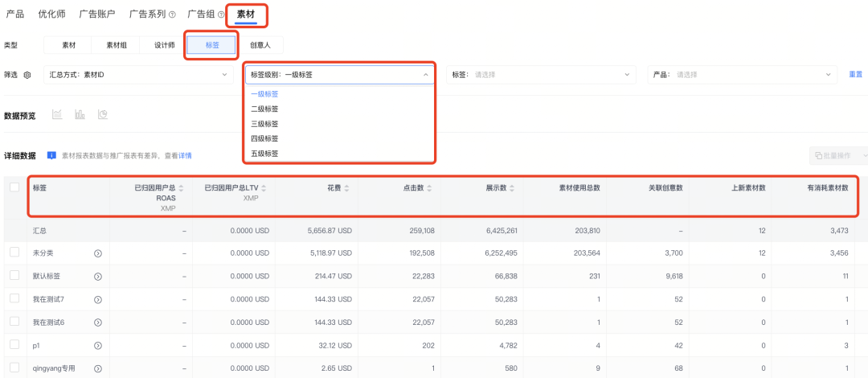The image size is (868, 378).
Task: Open the 详情 link
Action: pos(185,156)
